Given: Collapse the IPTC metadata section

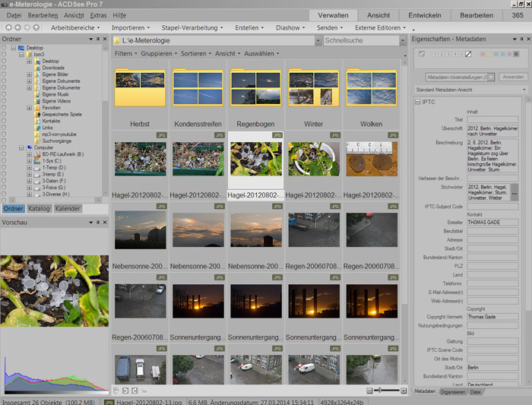Looking at the screenshot, I should click(x=417, y=101).
